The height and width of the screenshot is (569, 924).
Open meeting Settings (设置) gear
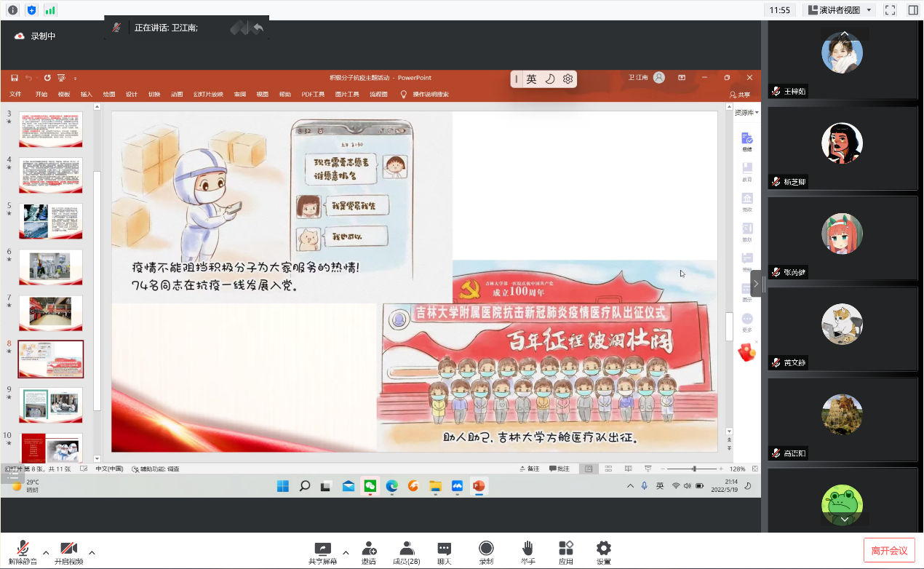coord(603,549)
